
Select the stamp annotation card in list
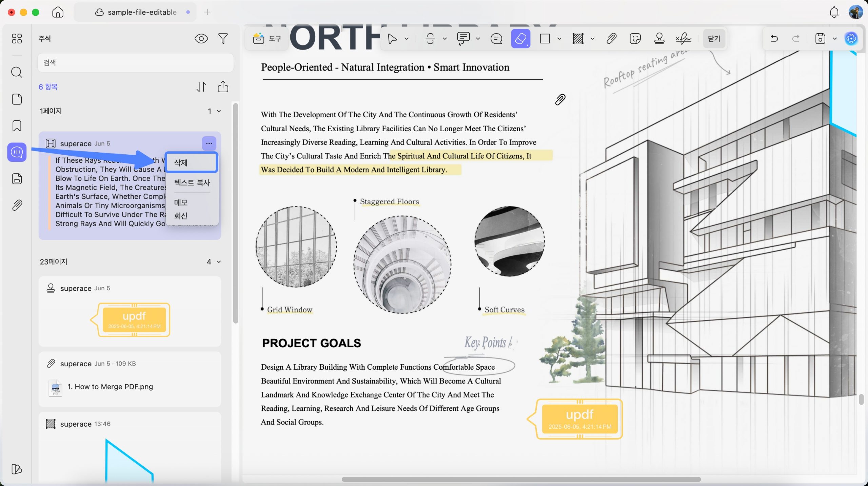point(130,311)
